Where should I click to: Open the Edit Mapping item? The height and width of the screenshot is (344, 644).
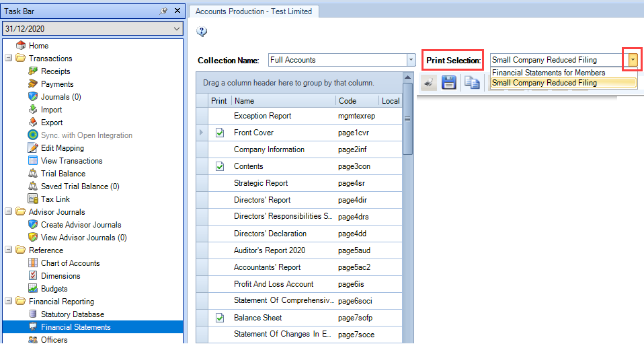click(63, 148)
